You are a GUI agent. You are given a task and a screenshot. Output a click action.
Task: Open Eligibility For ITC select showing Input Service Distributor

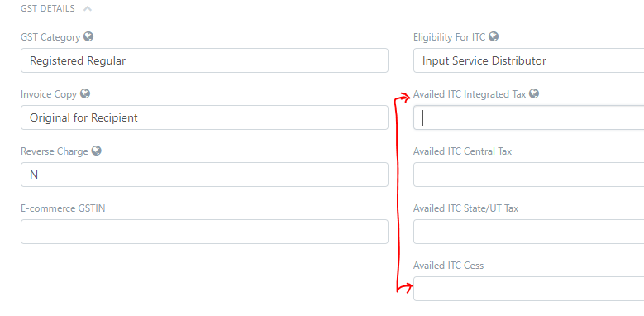(x=528, y=60)
